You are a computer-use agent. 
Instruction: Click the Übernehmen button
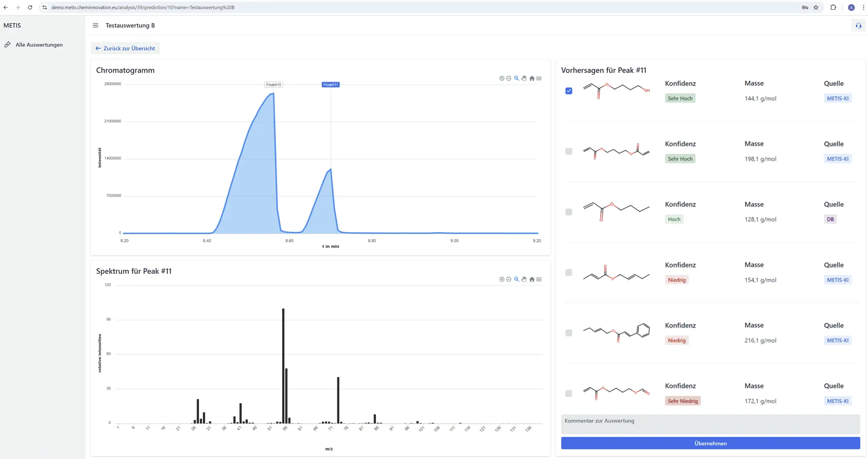click(710, 443)
